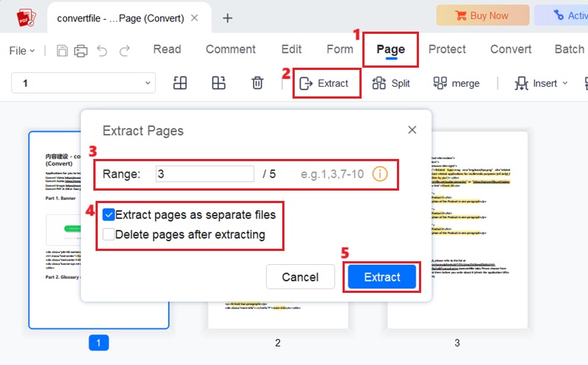Screen dimensions: 588x365
Task: Click the Extract toolbar button
Action: 324,83
